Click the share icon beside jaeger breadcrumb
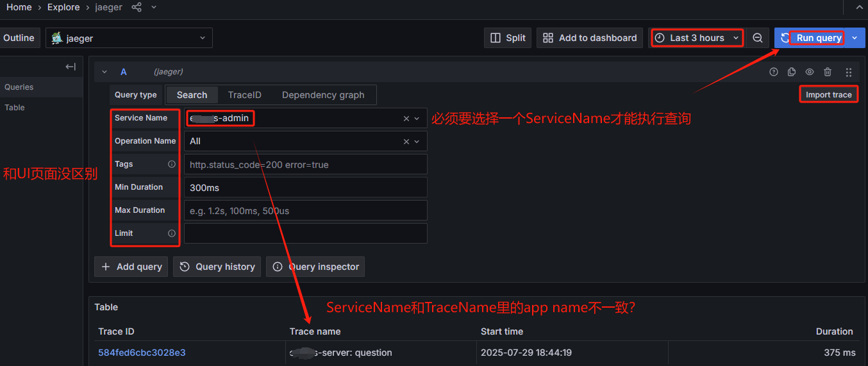Viewport: 868px width, 366px height. click(137, 7)
